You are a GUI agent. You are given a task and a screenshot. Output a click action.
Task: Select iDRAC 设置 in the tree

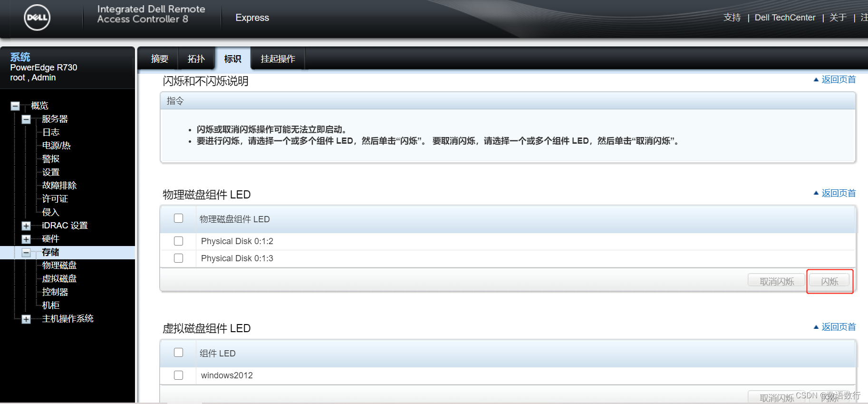tap(65, 226)
